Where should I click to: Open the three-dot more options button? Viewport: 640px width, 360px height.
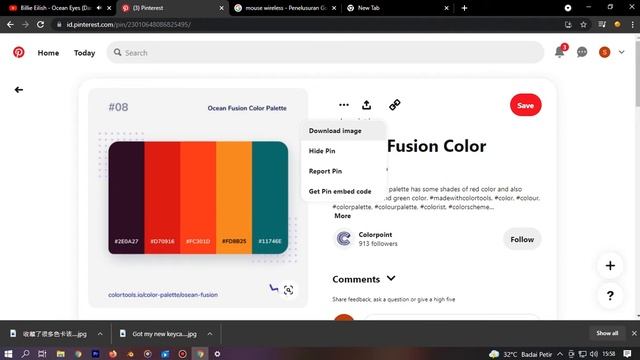click(x=344, y=105)
